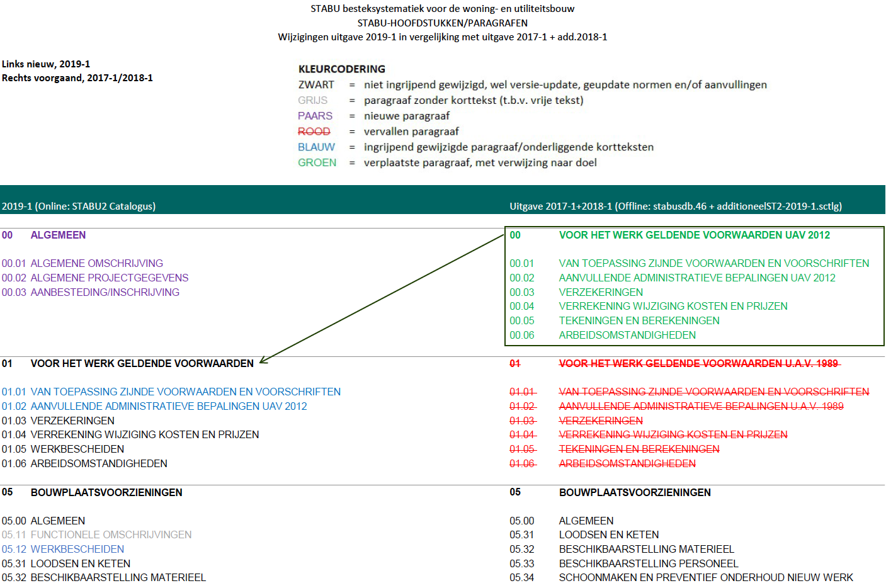Image resolution: width=886 pixels, height=588 pixels.
Task: Select struck-through red 01.06 'ARBEIDSOMSTANDIGHEDEN'
Action: [x=627, y=464]
